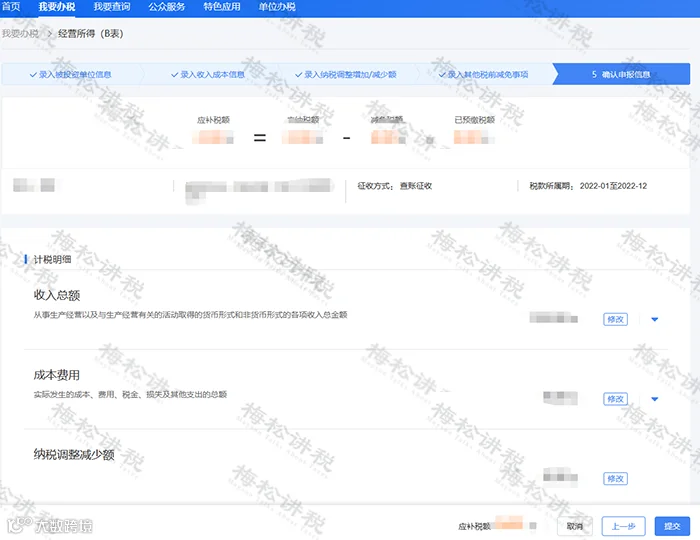Expand the 成本费用 dropdown arrow
Viewport: 700px width, 540px height.
[654, 399]
